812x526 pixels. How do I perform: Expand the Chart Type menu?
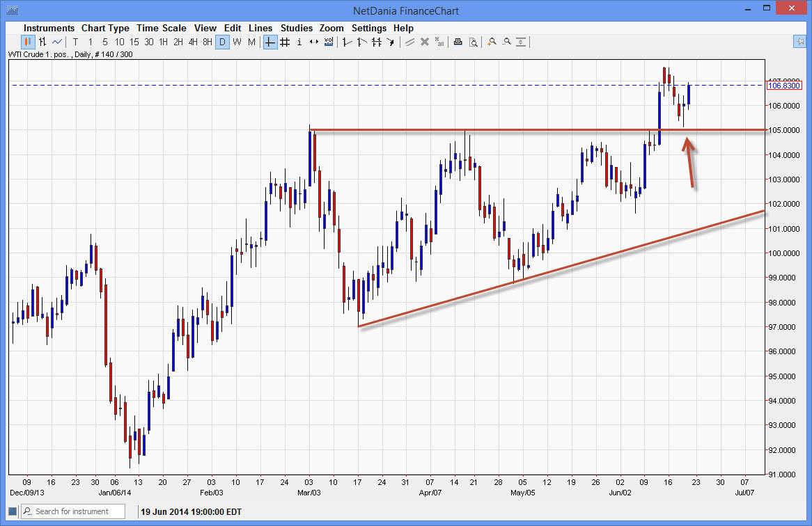coord(105,28)
